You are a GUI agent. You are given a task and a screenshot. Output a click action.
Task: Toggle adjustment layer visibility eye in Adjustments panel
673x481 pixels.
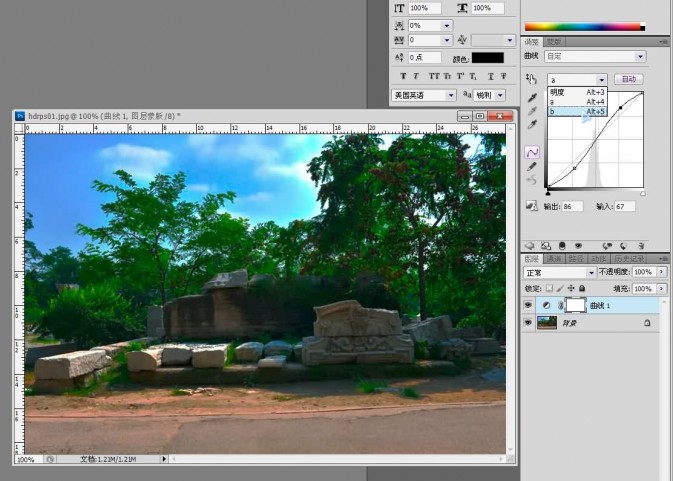click(578, 246)
